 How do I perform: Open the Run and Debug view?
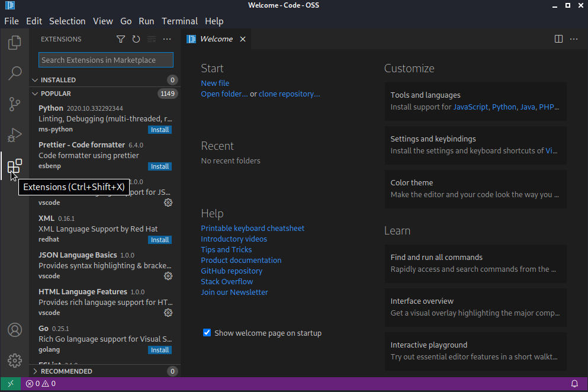pyautogui.click(x=15, y=135)
